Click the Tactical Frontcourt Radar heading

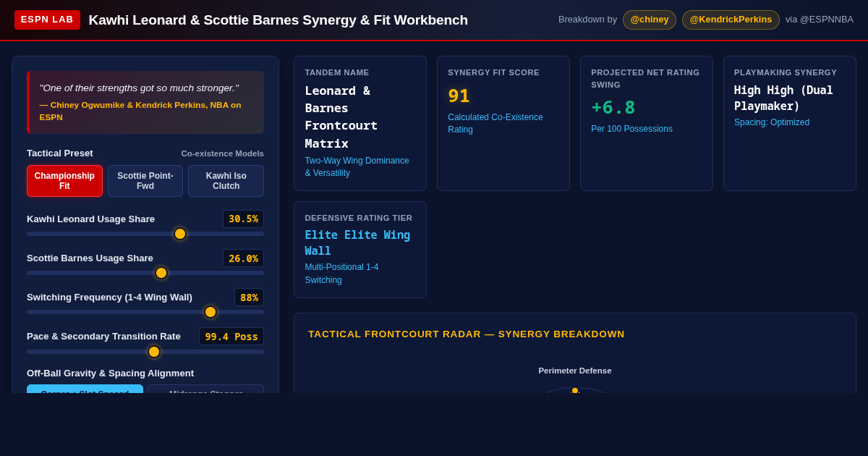[467, 334]
